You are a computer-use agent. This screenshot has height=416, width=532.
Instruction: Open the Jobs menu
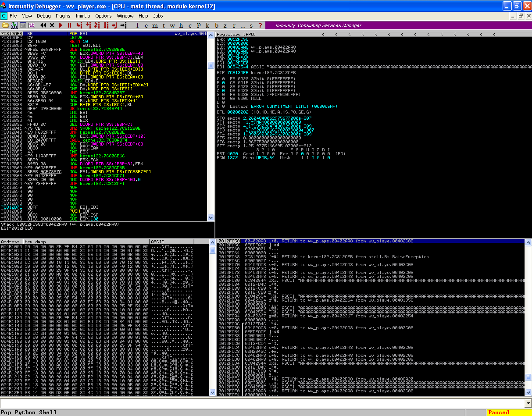158,16
